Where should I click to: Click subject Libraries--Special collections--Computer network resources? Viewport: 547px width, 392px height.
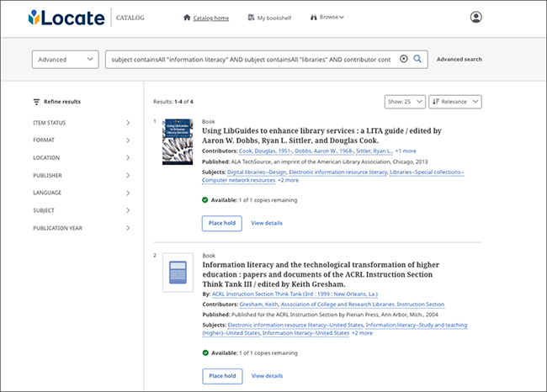click(x=427, y=172)
